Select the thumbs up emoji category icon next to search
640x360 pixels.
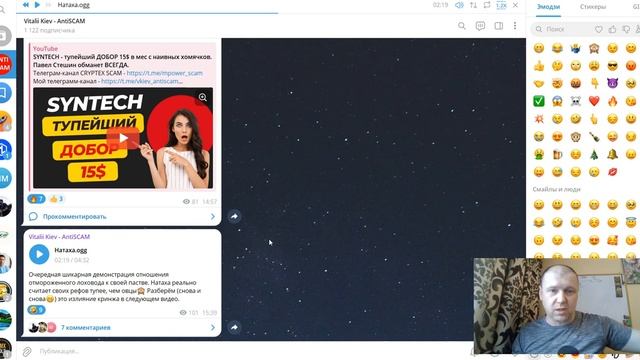tap(612, 29)
